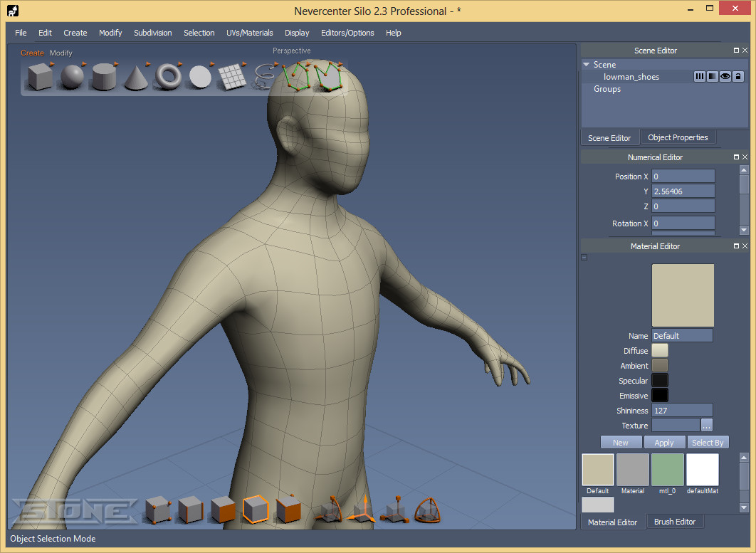Toggle visibility eye for lowman_shoes
The image size is (756, 553).
pyautogui.click(x=725, y=77)
